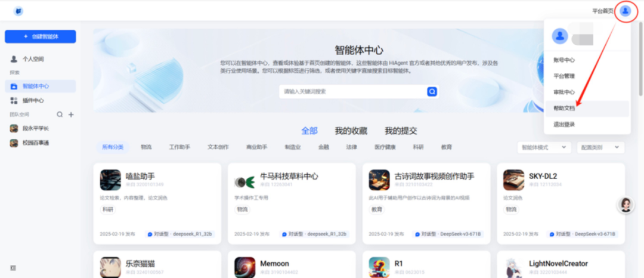Switch to the 我的提交 tab
This screenshot has height=278, width=644.
click(401, 131)
